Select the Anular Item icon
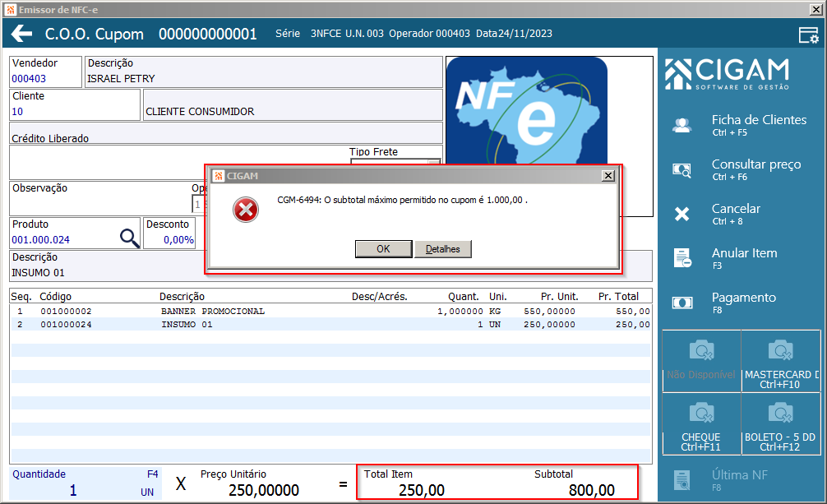 (682, 258)
